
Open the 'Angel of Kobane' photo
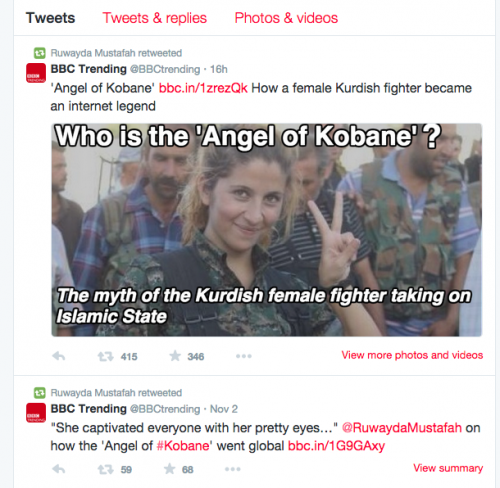coord(267,230)
